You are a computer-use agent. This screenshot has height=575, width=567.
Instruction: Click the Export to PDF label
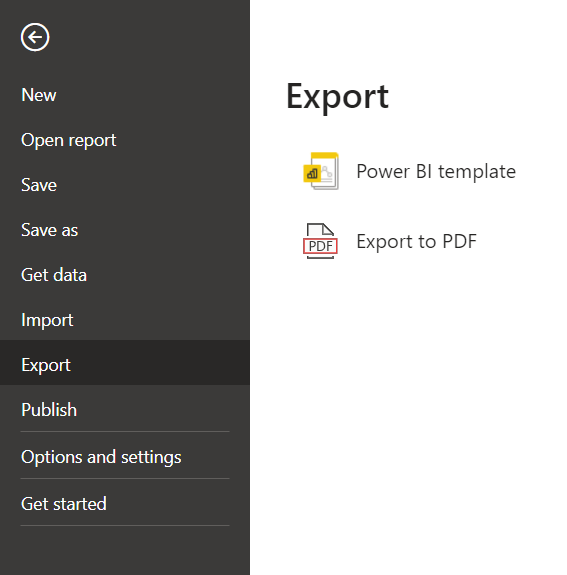click(x=416, y=241)
